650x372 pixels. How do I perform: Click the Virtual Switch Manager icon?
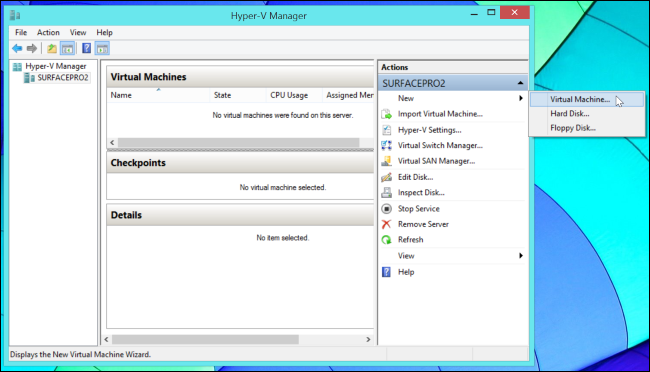click(x=386, y=146)
